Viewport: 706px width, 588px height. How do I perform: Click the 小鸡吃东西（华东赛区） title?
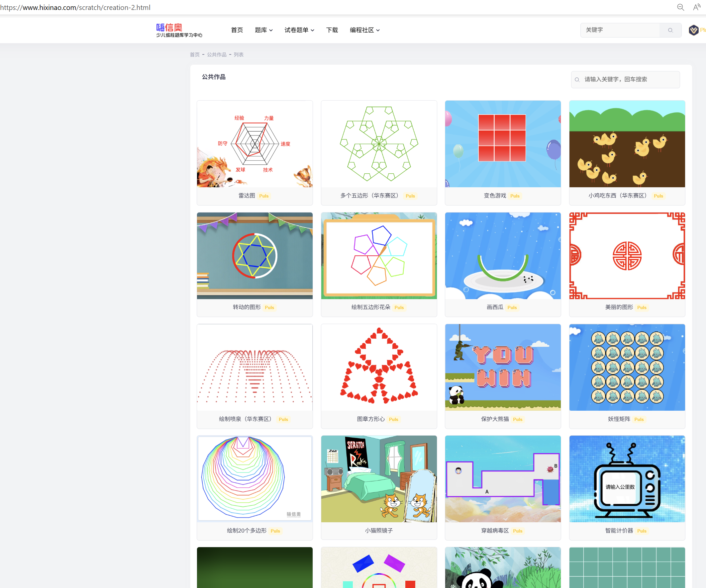(619, 196)
